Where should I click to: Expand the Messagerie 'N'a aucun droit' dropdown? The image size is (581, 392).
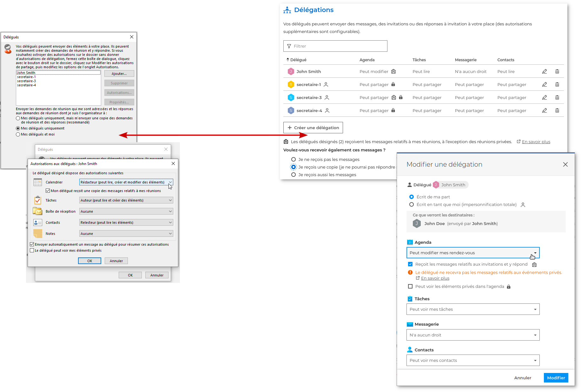pos(472,335)
